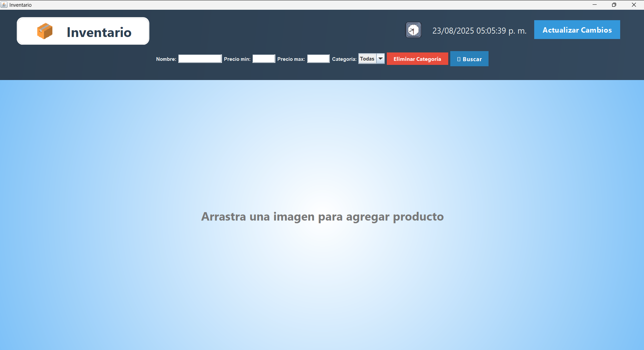Click the Inventario title bar text
This screenshot has height=350, width=644.
[20, 5]
